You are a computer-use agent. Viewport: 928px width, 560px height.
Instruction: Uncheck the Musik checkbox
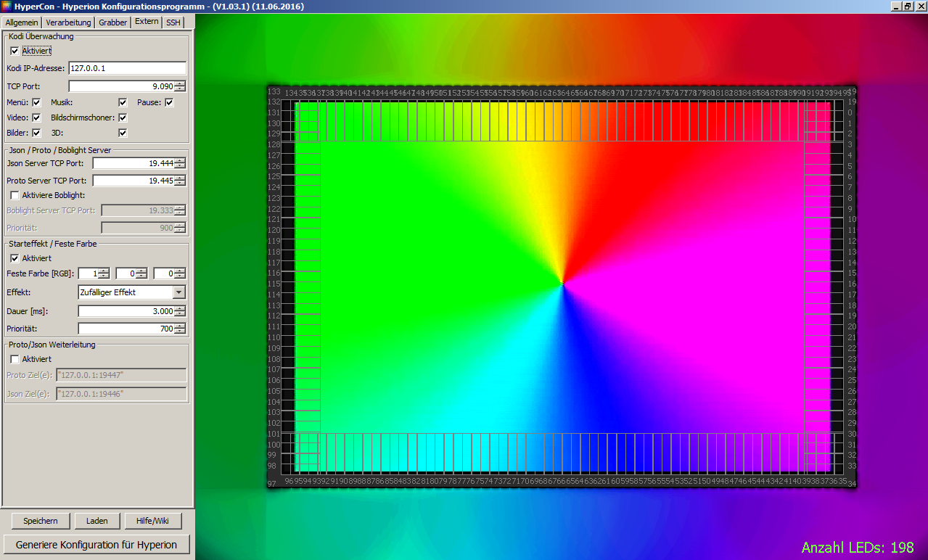click(x=123, y=102)
